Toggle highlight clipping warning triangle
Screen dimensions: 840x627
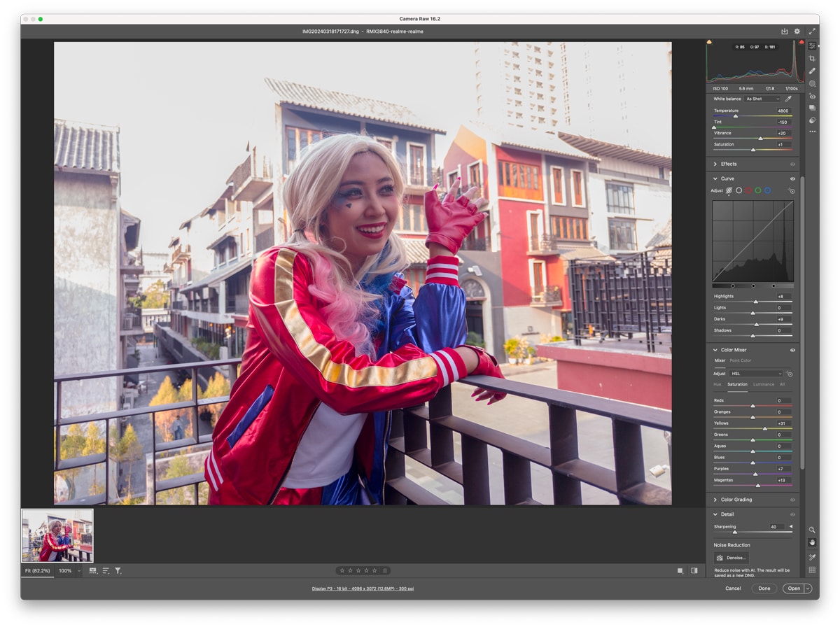[801, 42]
